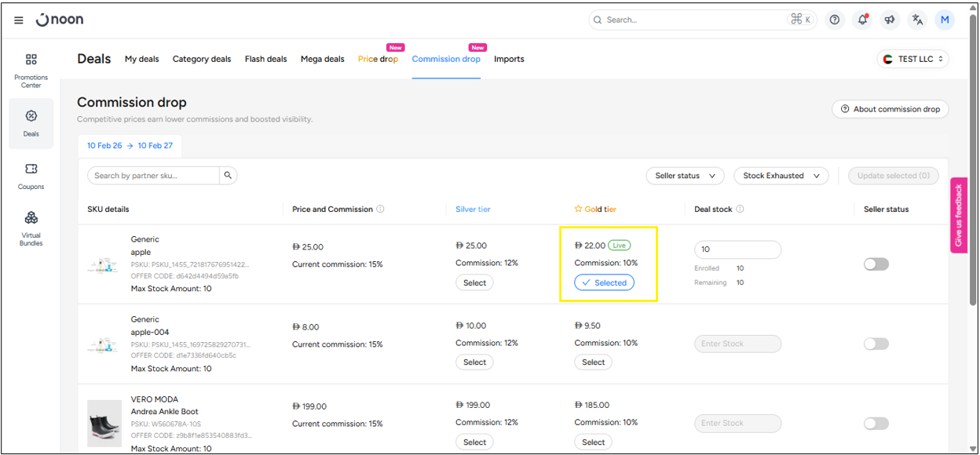The height and width of the screenshot is (455, 980).
Task: Expand the Seller status filter dropdown
Action: (x=685, y=176)
